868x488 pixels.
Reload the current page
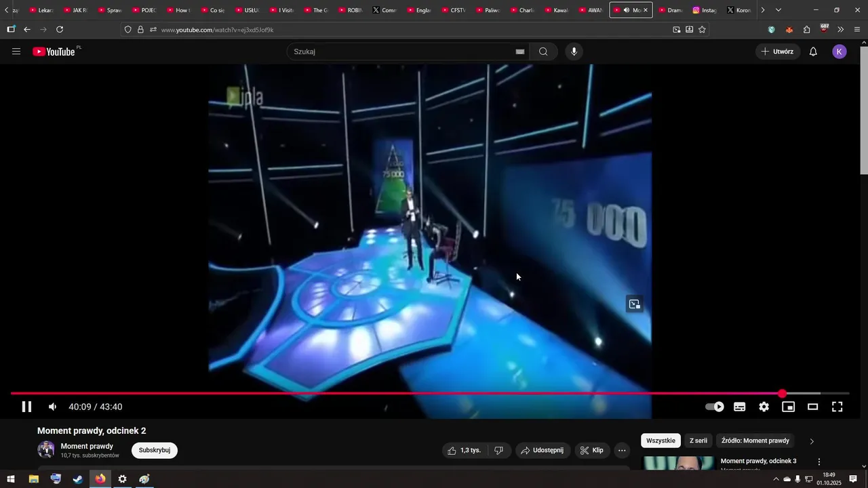click(60, 29)
